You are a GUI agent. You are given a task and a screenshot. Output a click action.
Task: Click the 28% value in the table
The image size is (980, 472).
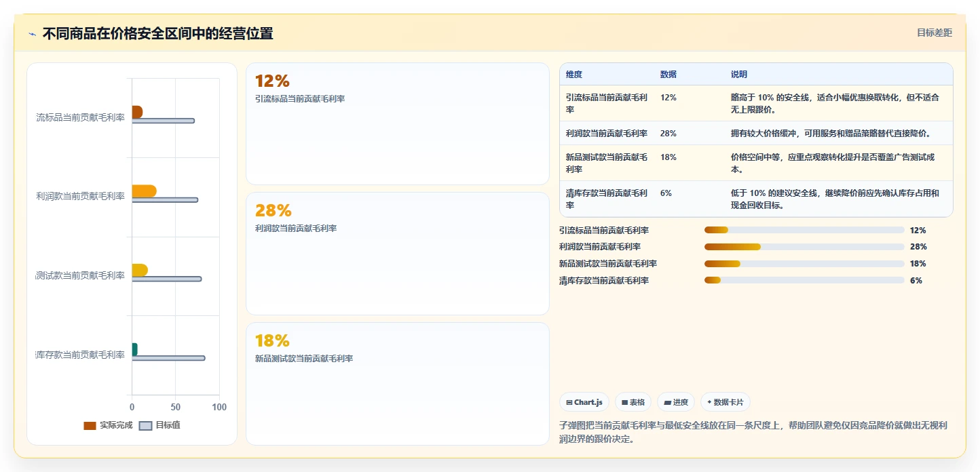668,134
